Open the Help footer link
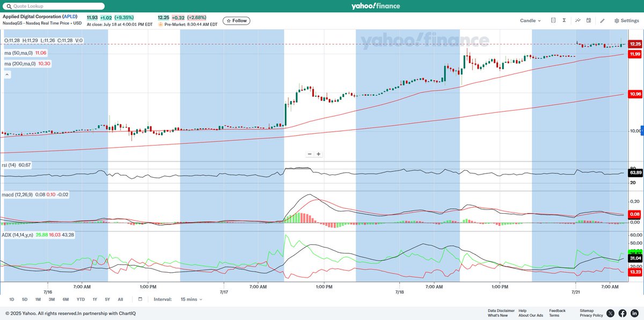Screen dimensions: 644x320 coord(523,310)
